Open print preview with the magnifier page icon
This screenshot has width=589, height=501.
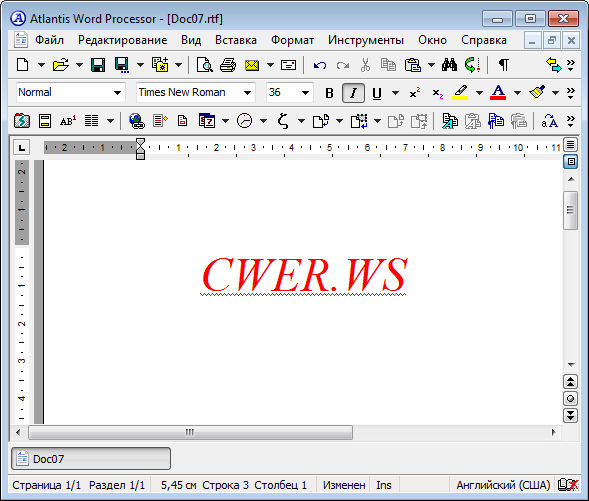point(205,65)
